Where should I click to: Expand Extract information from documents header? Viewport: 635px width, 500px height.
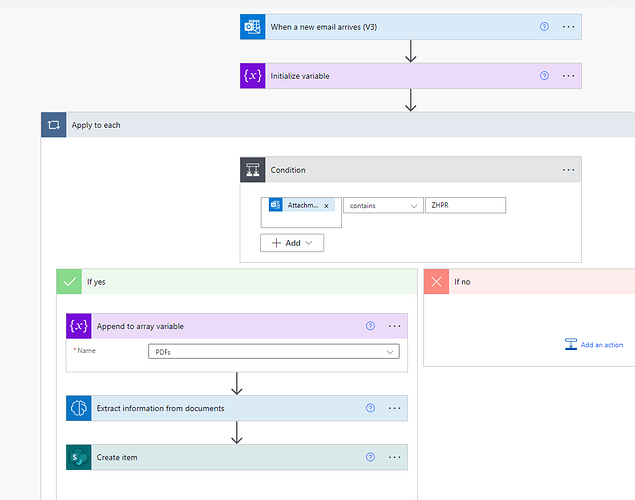237,408
